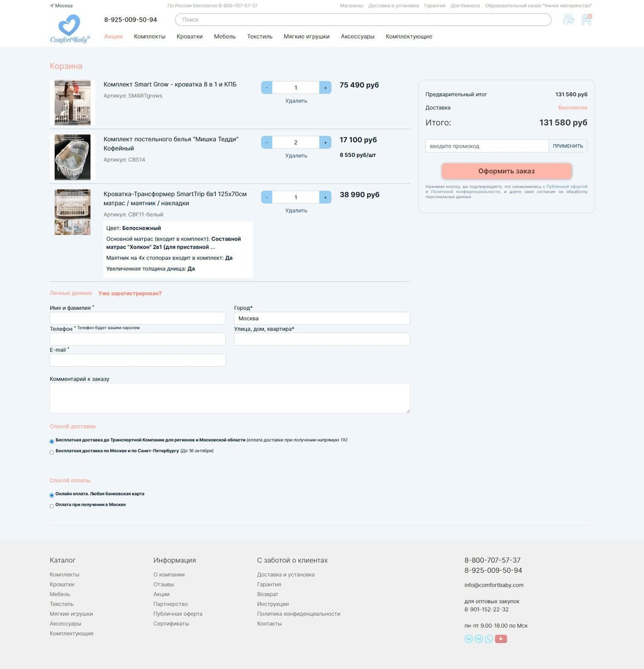Select free delivery by Транспортной Компании option
Image resolution: width=644 pixels, height=669 pixels.
click(x=52, y=441)
